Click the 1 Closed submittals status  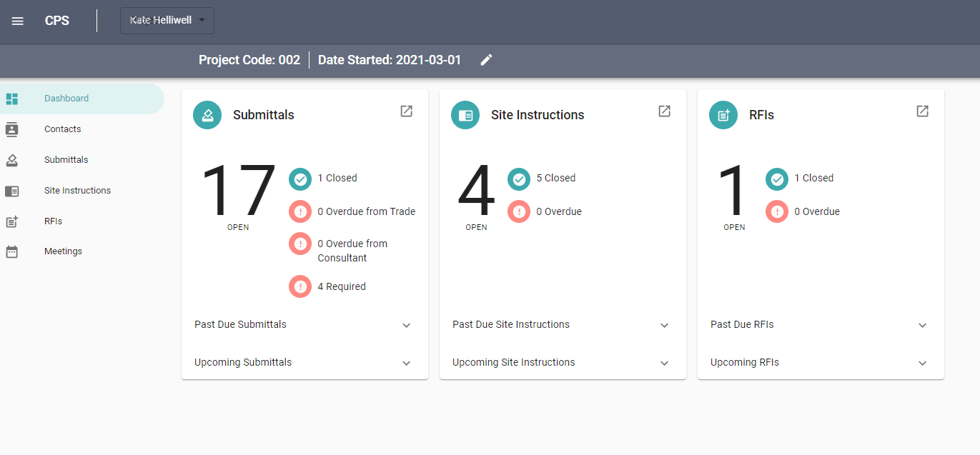click(337, 178)
